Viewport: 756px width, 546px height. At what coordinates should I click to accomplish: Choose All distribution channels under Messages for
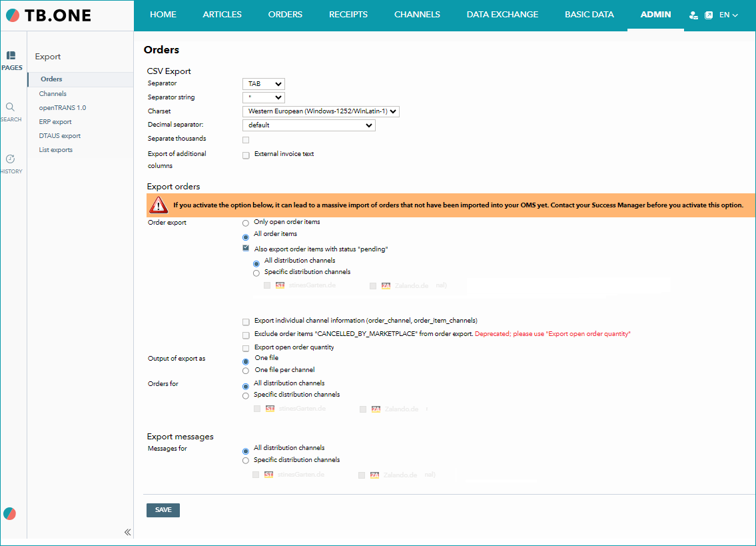pos(246,451)
